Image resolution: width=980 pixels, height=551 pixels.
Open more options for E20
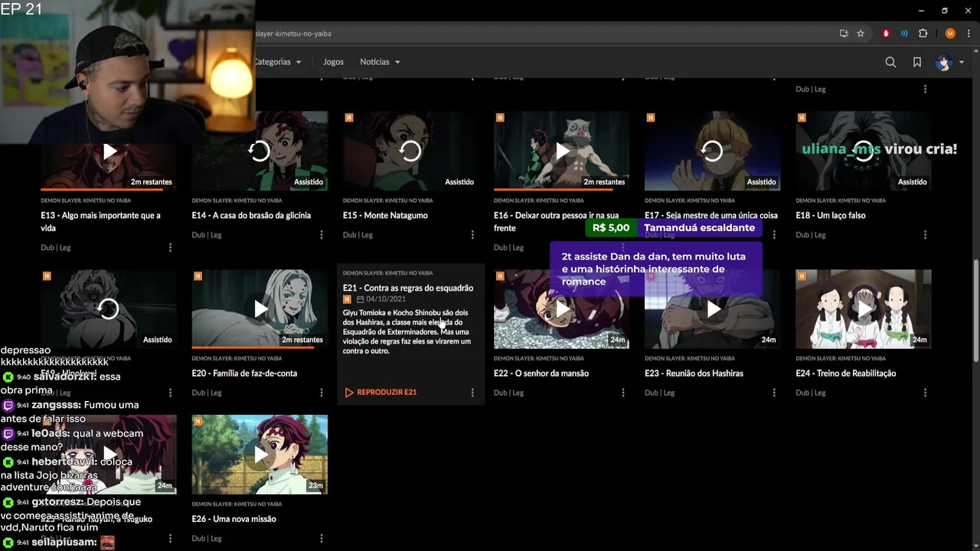pos(322,393)
